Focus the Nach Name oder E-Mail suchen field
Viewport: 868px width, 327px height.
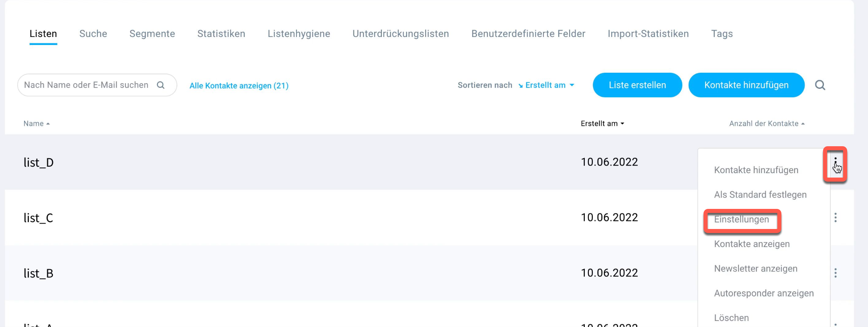(97, 85)
